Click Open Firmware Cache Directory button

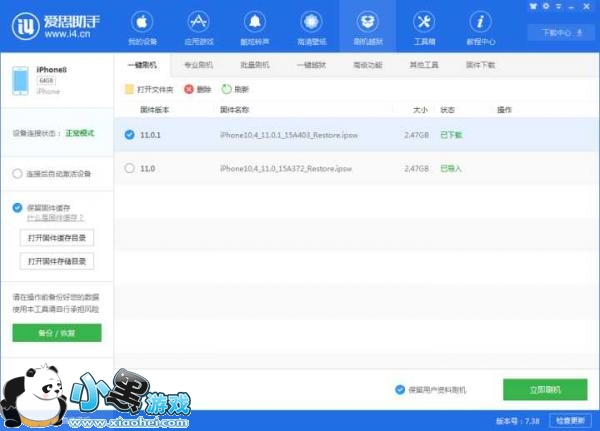click(x=57, y=238)
